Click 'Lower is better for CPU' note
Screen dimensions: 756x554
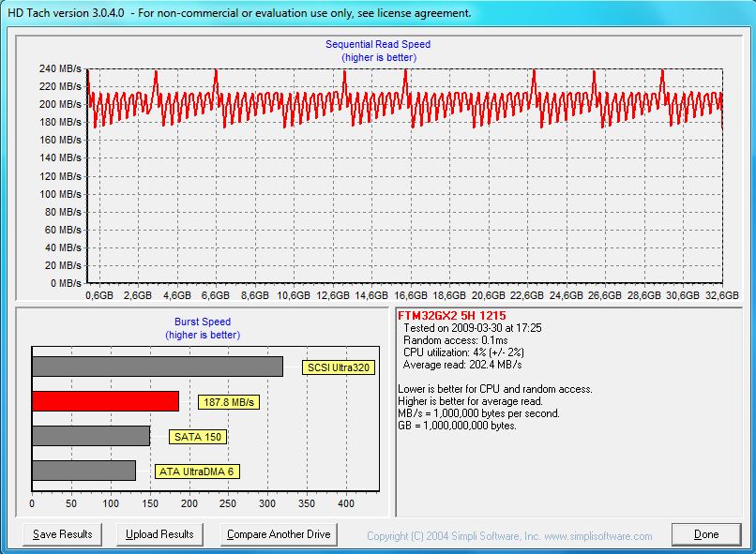[495, 389]
